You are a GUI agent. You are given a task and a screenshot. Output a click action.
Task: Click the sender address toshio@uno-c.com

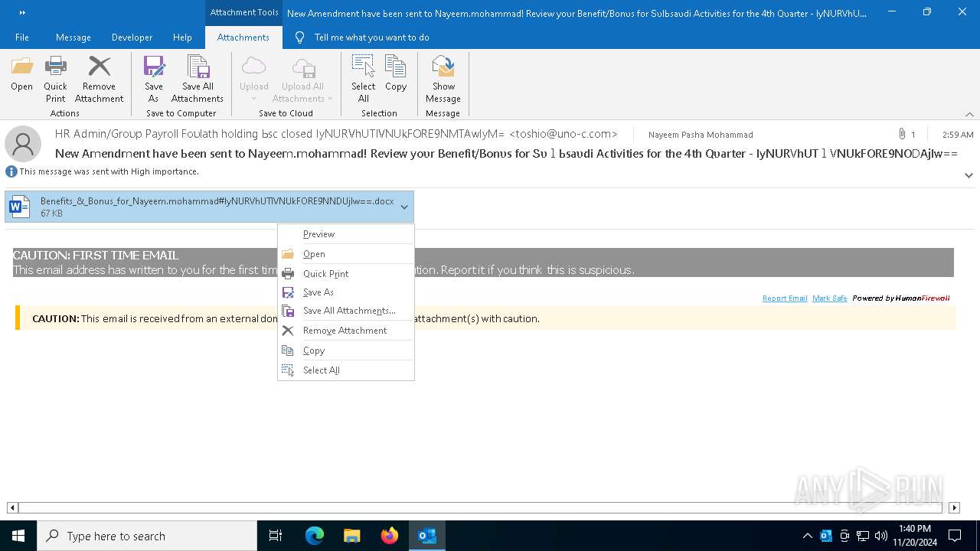click(563, 134)
